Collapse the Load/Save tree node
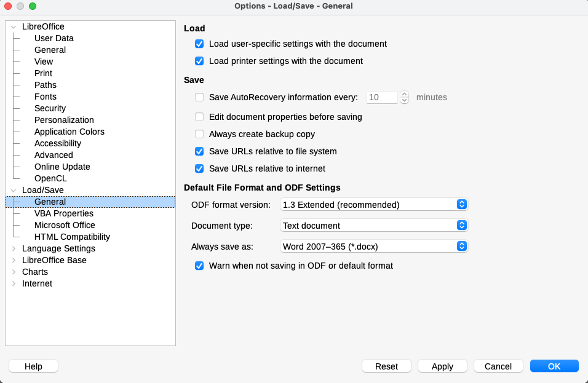Image resolution: width=588 pixels, height=383 pixels. pyautogui.click(x=14, y=191)
